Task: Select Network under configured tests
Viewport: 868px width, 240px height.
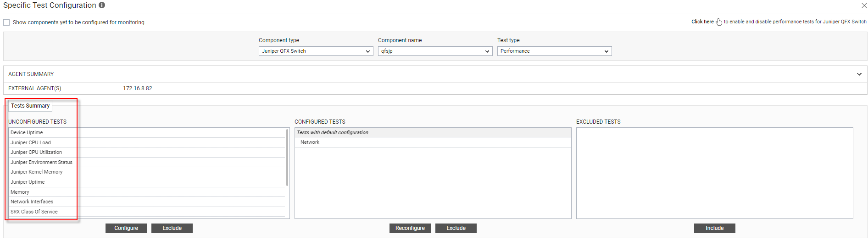Action: [433, 142]
